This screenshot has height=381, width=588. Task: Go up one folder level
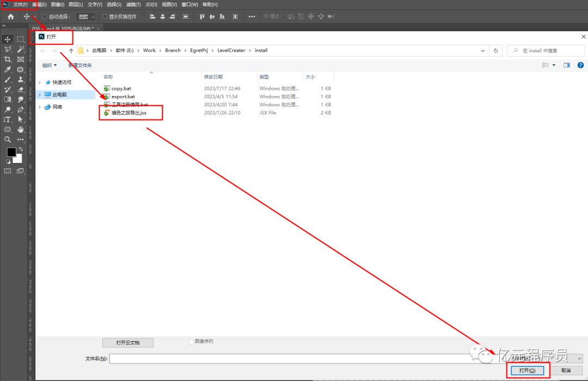(x=71, y=51)
